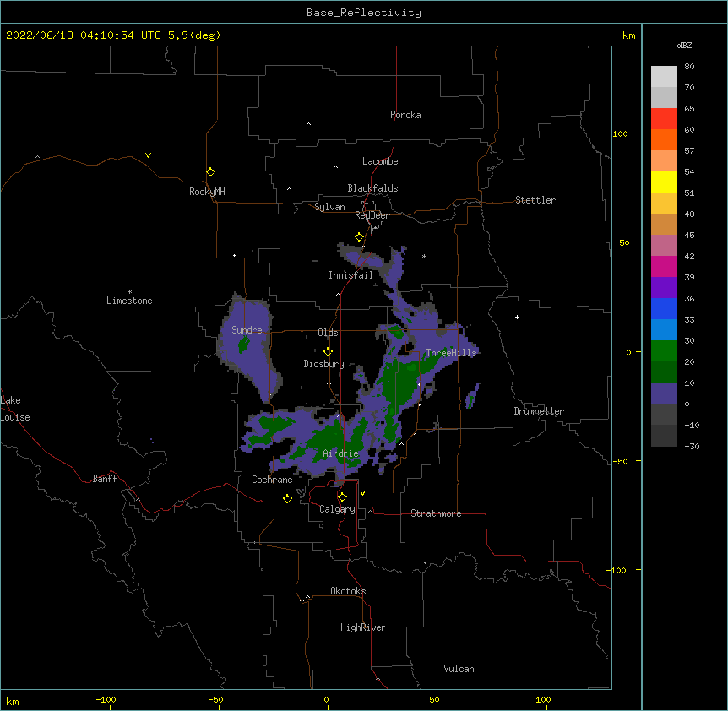Click the yellow diamond between Olds and Didsbury

[x=328, y=351]
